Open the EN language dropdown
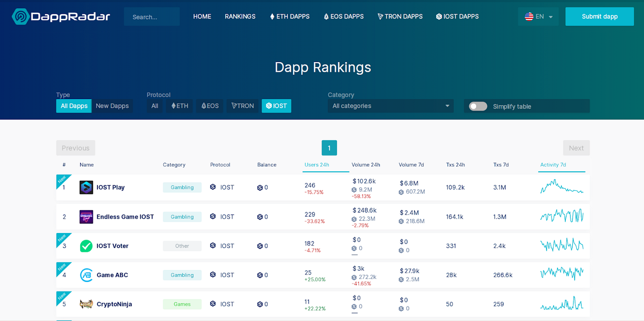 pos(538,17)
